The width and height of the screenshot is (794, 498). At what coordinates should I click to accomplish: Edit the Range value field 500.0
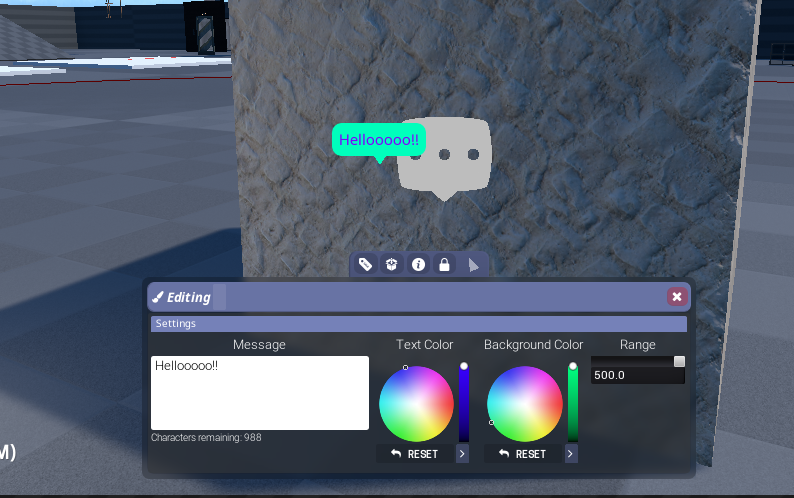638,375
